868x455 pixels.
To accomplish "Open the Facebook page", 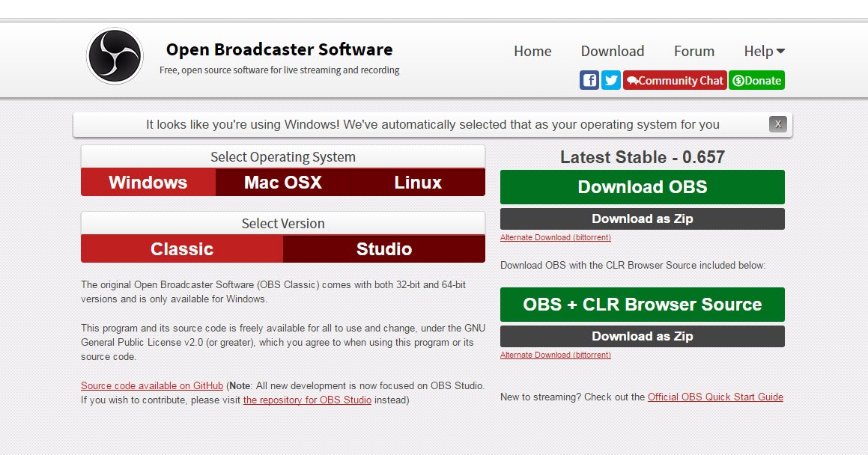I will coord(589,79).
